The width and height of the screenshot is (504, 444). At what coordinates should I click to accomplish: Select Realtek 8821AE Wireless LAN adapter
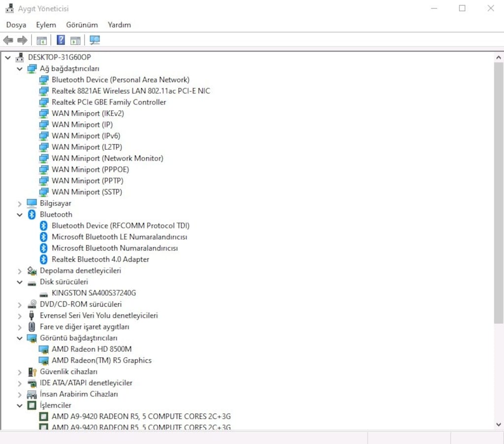tap(131, 91)
